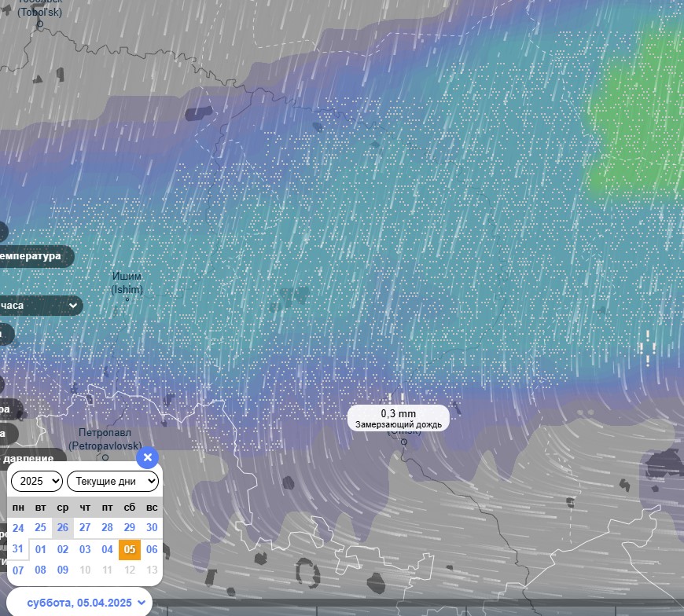Close the calendar popup with the X button
684x616 pixels.
click(x=148, y=457)
